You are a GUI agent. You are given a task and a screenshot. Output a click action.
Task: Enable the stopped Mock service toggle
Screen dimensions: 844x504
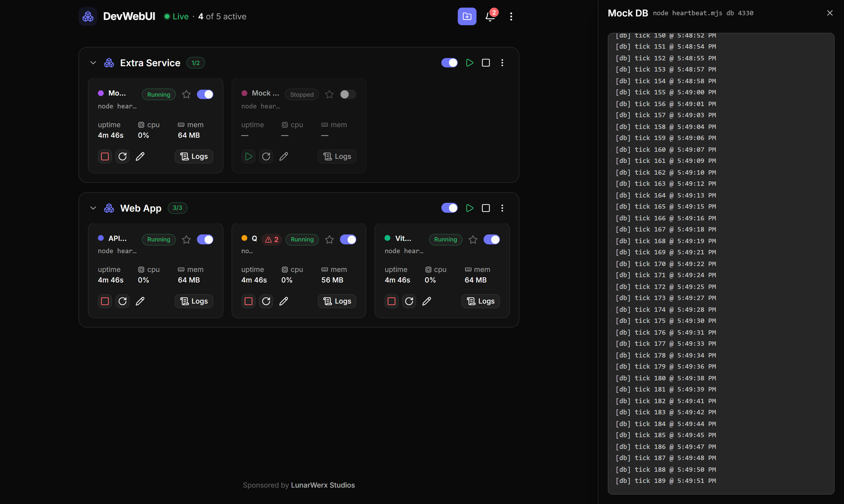(348, 94)
